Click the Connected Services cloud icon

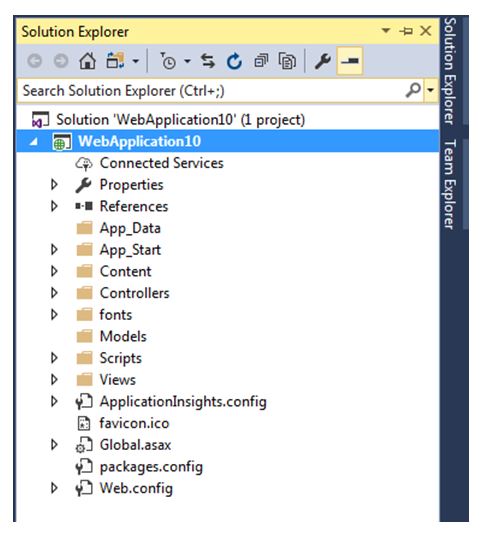(84, 163)
